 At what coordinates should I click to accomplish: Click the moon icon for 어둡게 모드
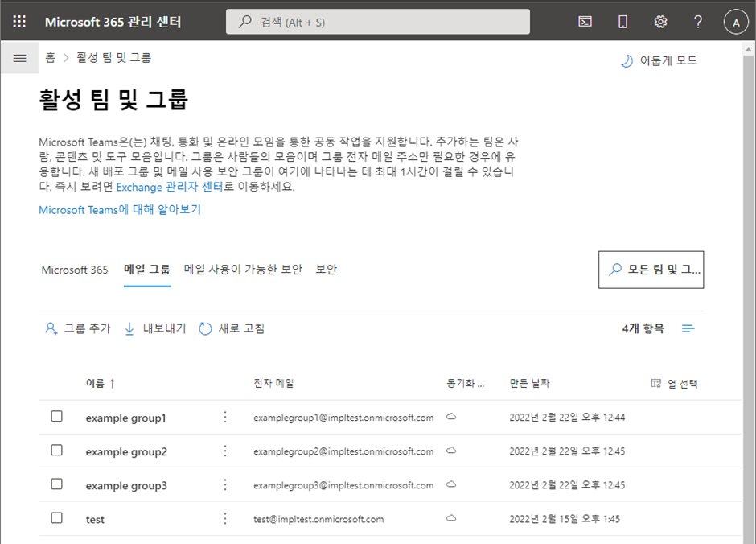[627, 61]
